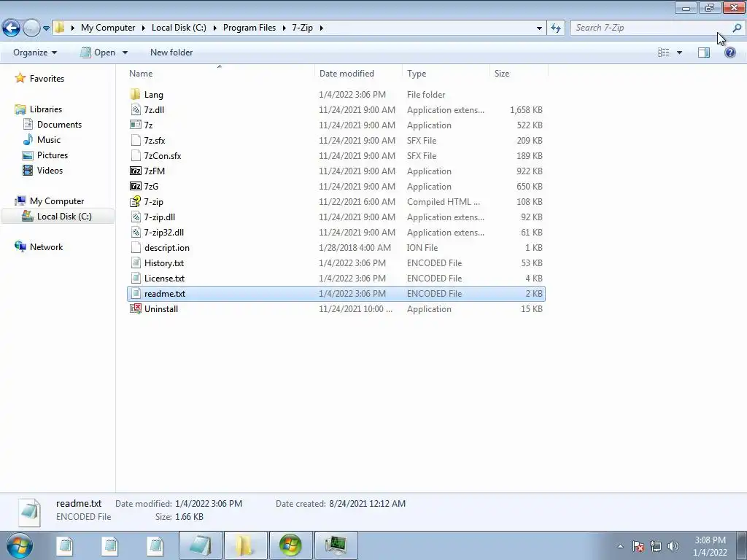Select the readme.txt file icon
This screenshot has height=560, width=747.
click(135, 293)
